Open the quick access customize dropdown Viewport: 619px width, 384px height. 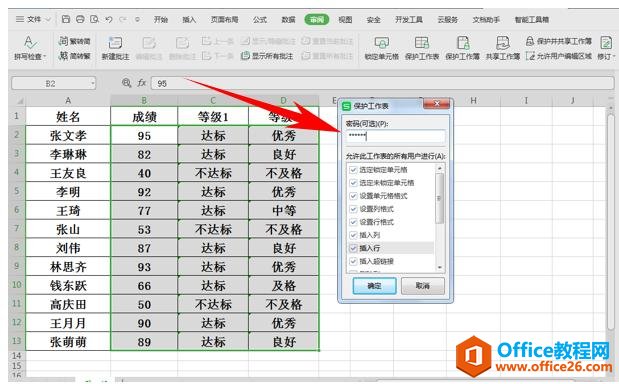click(137, 19)
